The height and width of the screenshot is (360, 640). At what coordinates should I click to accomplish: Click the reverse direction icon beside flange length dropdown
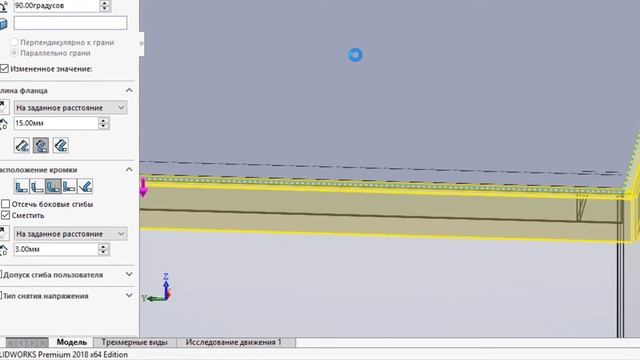pos(3,107)
